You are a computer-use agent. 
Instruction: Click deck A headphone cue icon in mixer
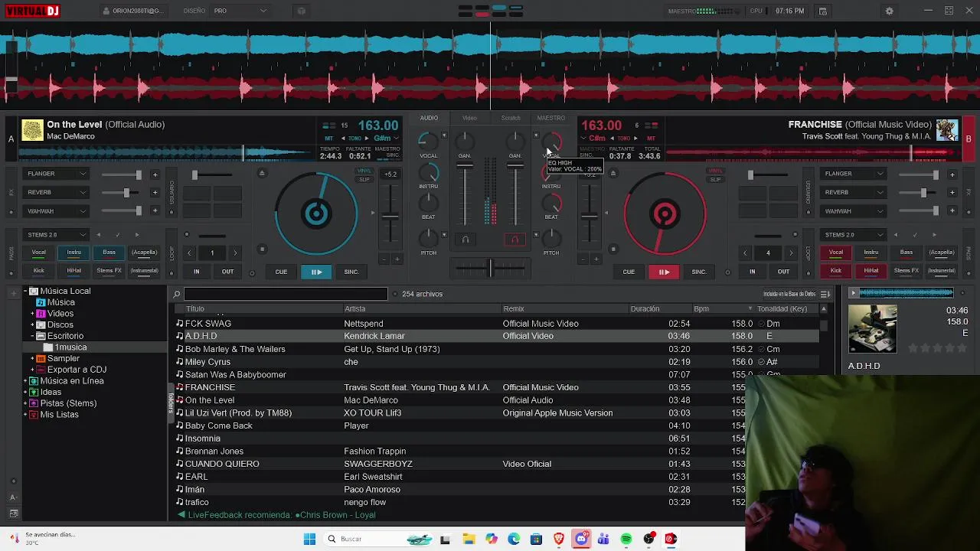pyautogui.click(x=465, y=240)
